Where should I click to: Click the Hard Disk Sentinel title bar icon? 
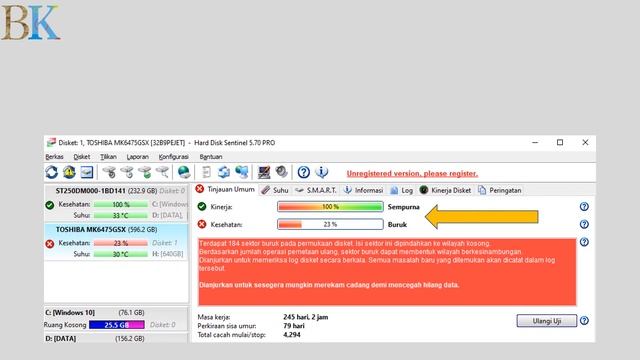51,142
